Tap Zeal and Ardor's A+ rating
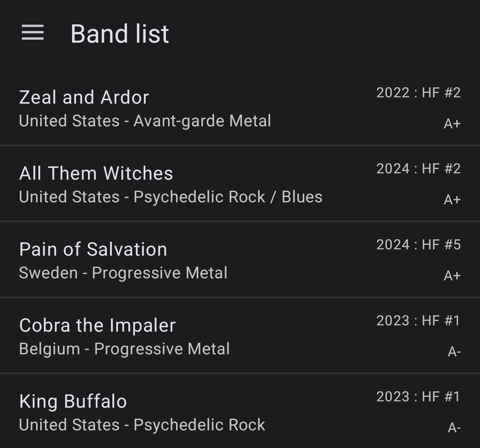The width and height of the screenshot is (480, 448). pos(452,124)
